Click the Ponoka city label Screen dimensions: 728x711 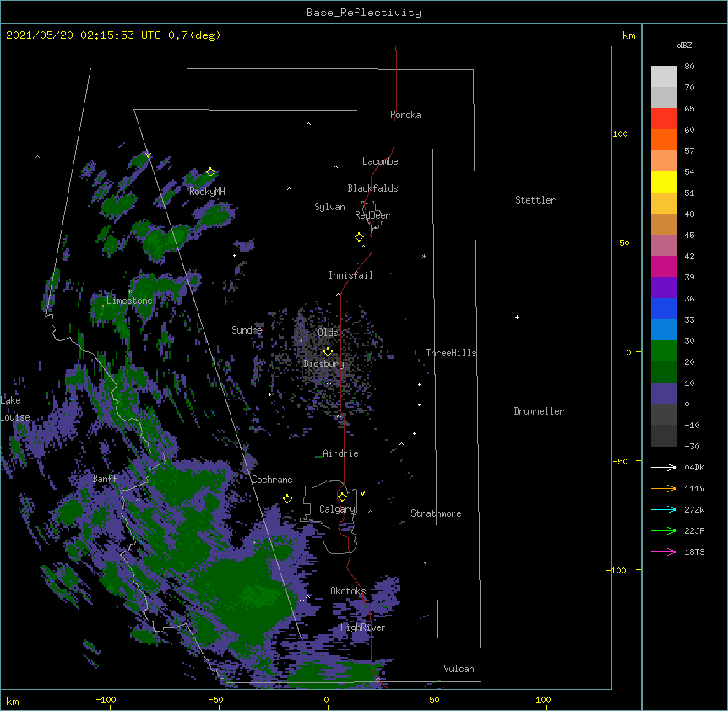coord(405,115)
